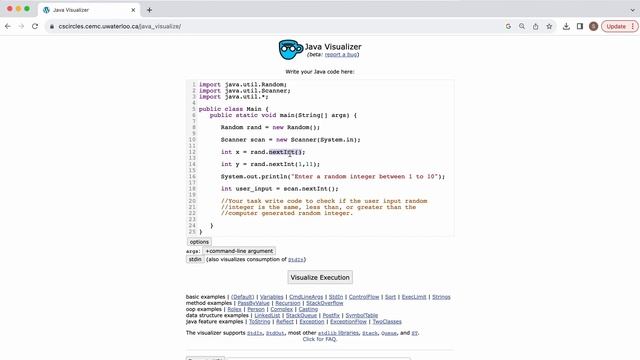Load the ExecLimit example

[414, 297]
